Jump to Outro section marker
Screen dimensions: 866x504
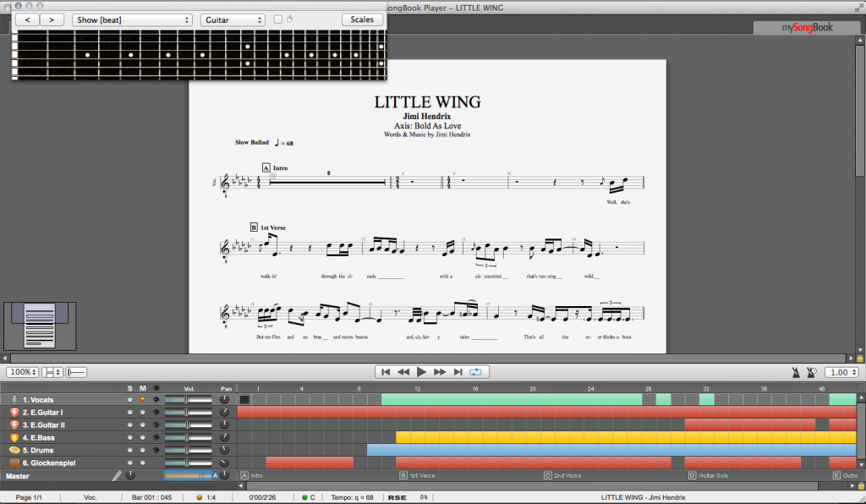[846, 475]
